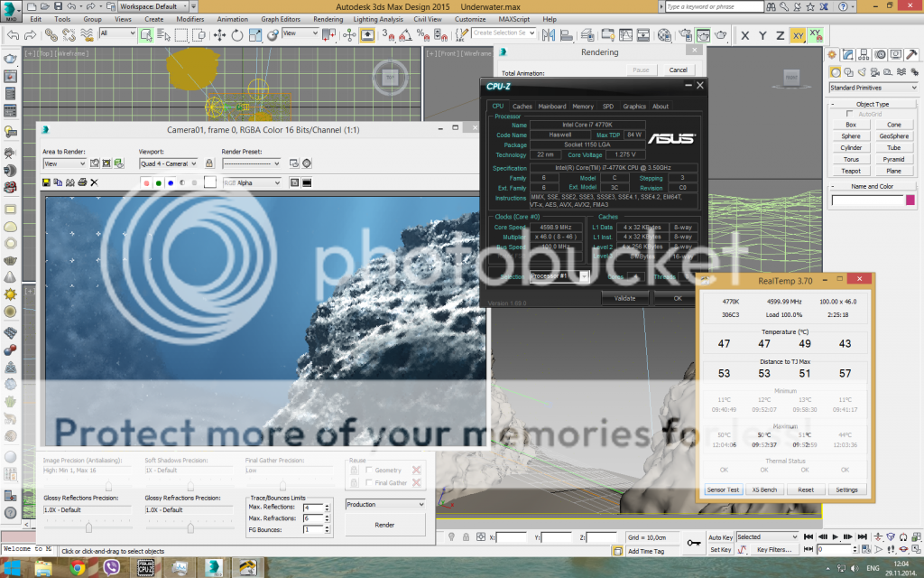Open the Modifiers menu
Screen dimensions: 924x578
click(189, 19)
